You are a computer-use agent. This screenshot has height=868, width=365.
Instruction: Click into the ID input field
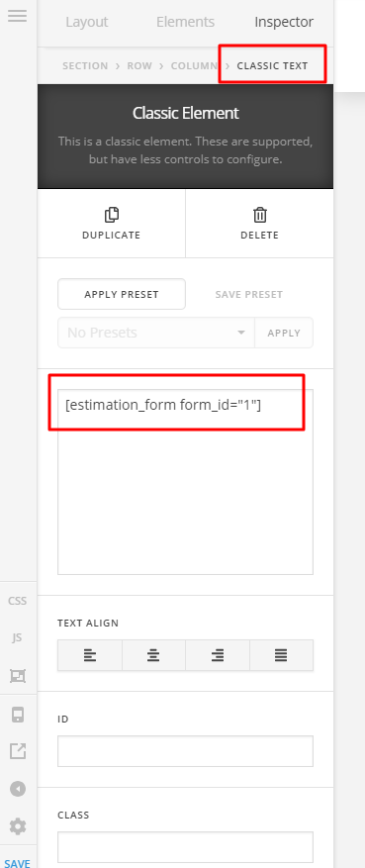(185, 751)
